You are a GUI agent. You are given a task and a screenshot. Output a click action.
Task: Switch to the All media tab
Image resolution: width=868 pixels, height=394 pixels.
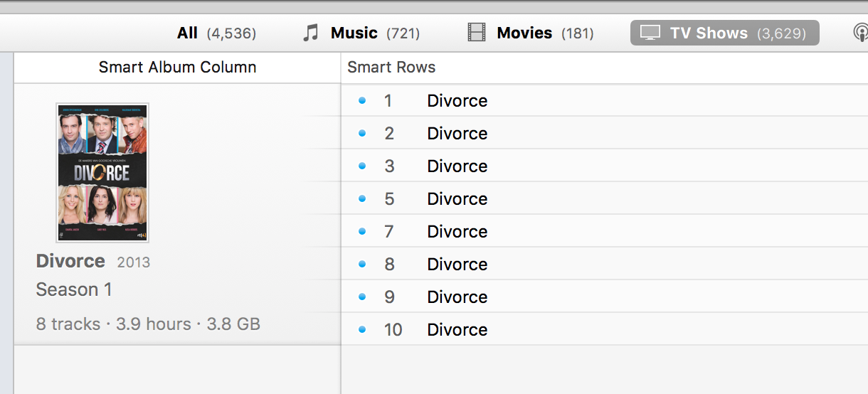pyautogui.click(x=216, y=33)
